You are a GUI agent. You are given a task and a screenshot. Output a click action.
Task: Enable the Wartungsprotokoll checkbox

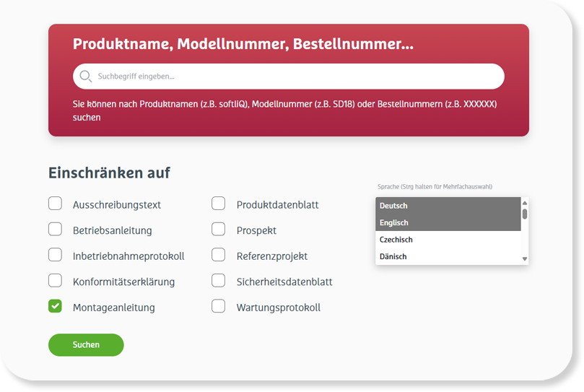pyautogui.click(x=219, y=306)
